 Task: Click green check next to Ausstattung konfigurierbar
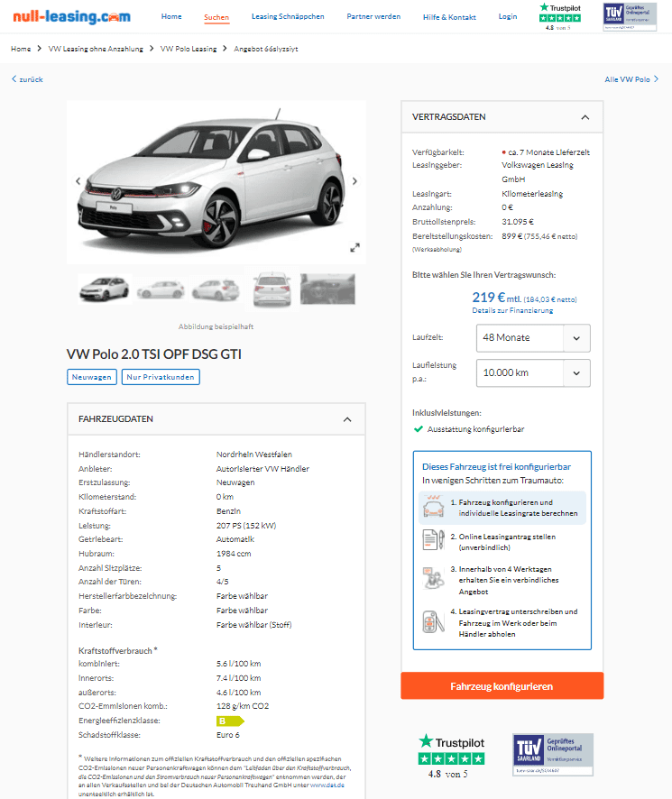(419, 429)
